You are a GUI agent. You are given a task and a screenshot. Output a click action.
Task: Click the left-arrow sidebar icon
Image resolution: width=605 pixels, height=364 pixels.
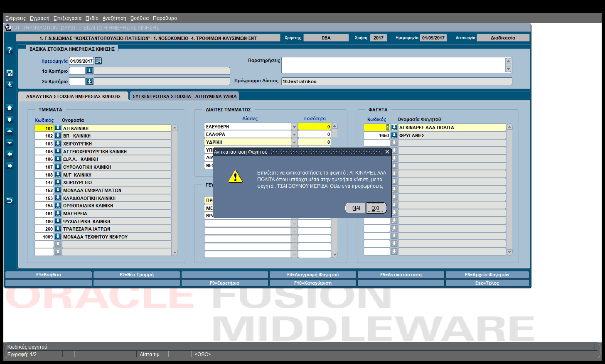click(x=10, y=154)
